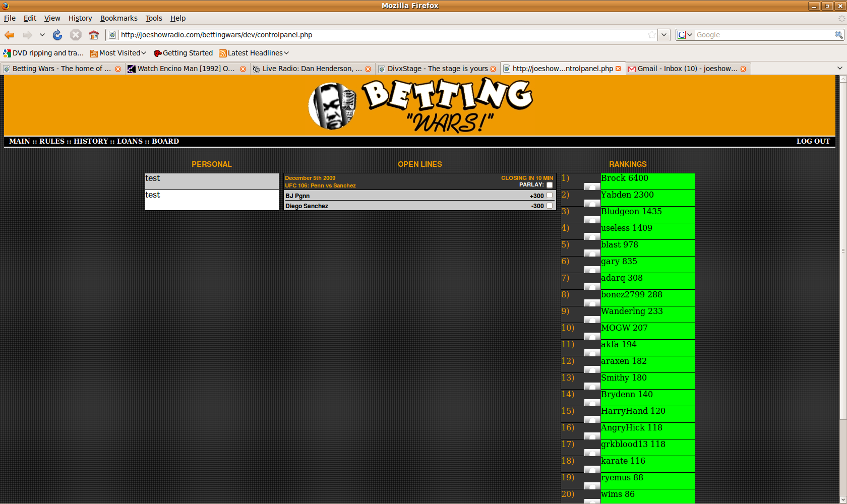This screenshot has width=847, height=504.
Task: Open the View menu
Action: (52, 18)
